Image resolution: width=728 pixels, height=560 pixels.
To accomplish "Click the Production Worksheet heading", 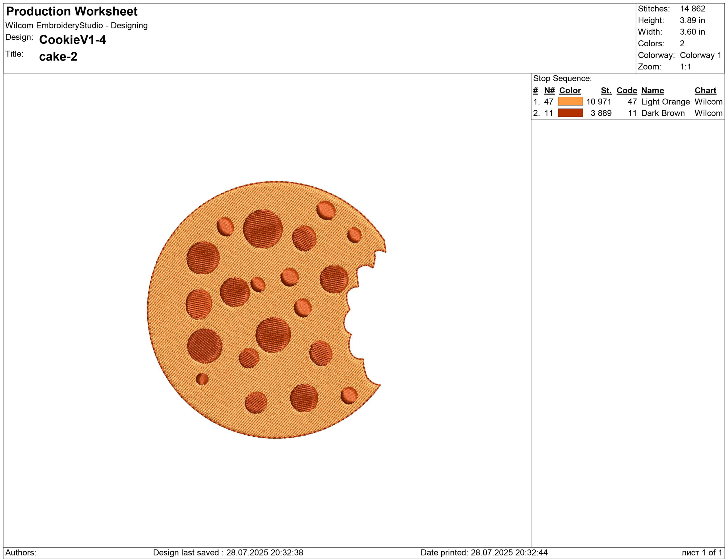I will click(72, 11).
